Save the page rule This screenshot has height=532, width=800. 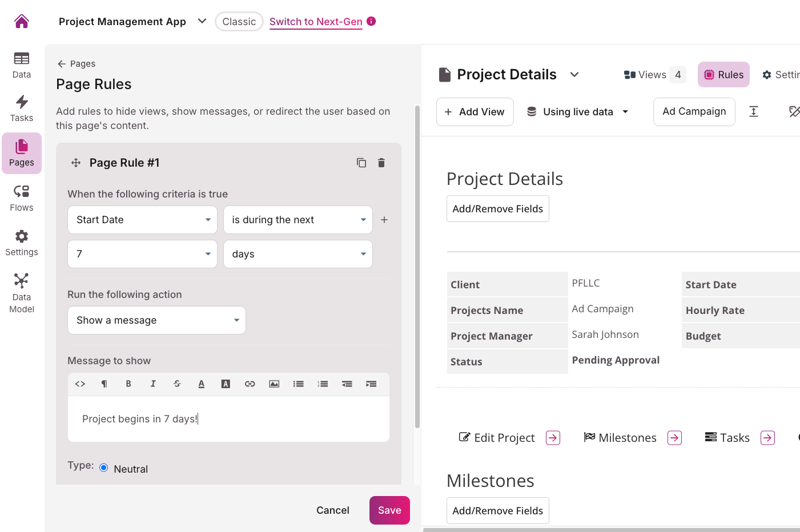click(x=389, y=510)
